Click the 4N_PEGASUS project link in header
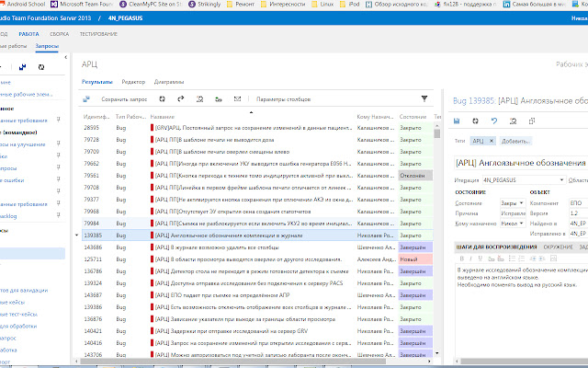This screenshot has height=368, width=588. click(x=125, y=18)
